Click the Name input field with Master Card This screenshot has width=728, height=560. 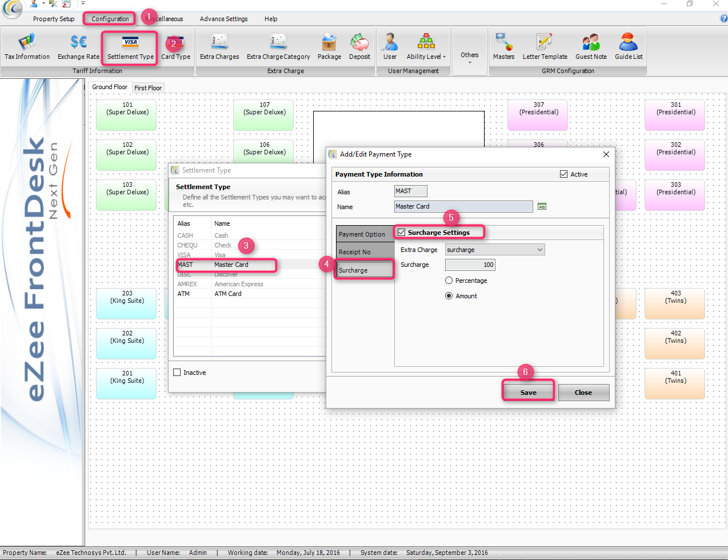463,206
